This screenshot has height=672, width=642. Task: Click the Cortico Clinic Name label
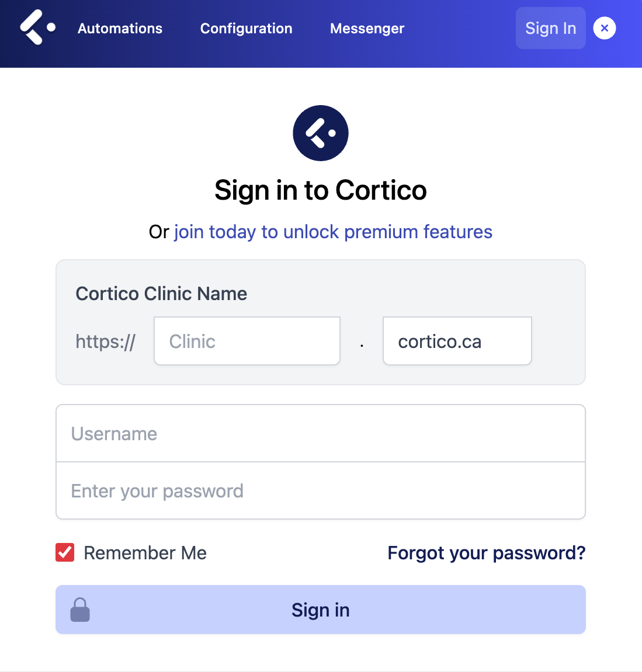(x=161, y=294)
